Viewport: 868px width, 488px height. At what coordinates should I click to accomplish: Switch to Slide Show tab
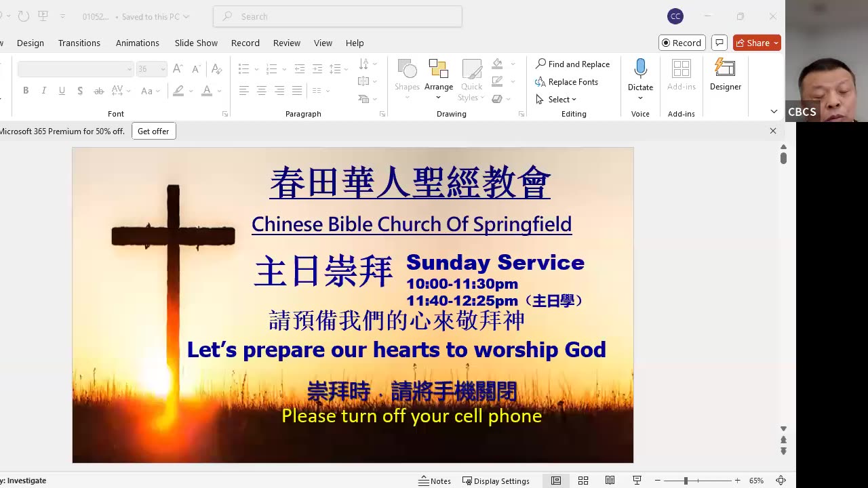[x=196, y=43]
